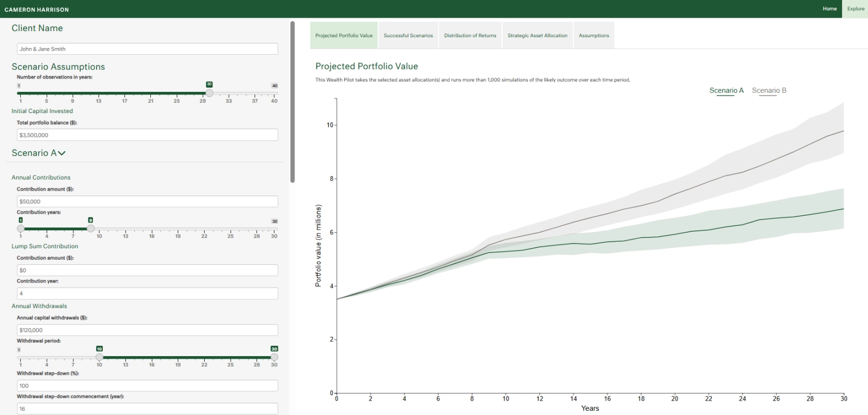The height and width of the screenshot is (415, 868).
Task: Click withdrawal period end slider handle
Action: pyautogui.click(x=274, y=357)
